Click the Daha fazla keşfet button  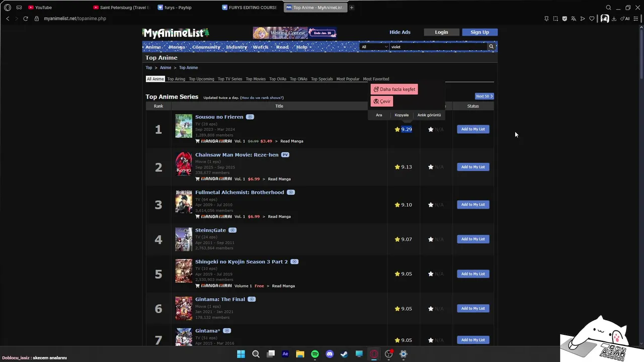[x=394, y=89]
